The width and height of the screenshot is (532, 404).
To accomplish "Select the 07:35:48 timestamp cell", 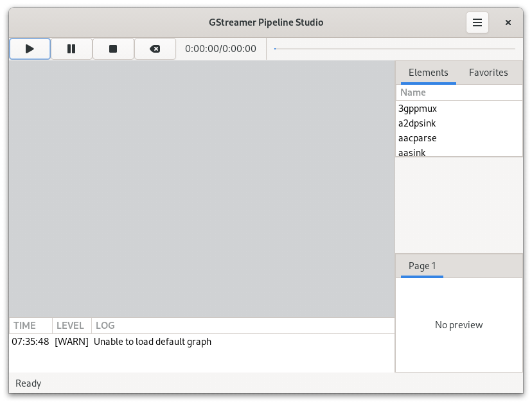I will tap(30, 342).
